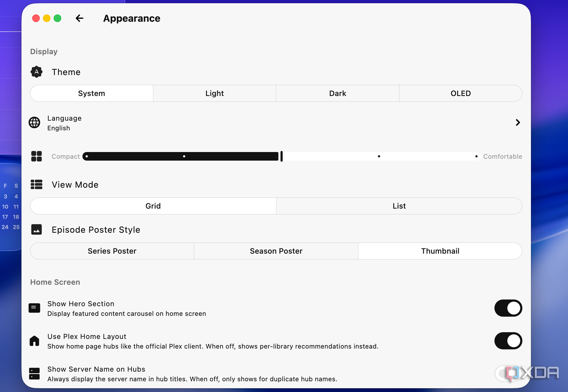Click the Language globe icon

point(34,123)
